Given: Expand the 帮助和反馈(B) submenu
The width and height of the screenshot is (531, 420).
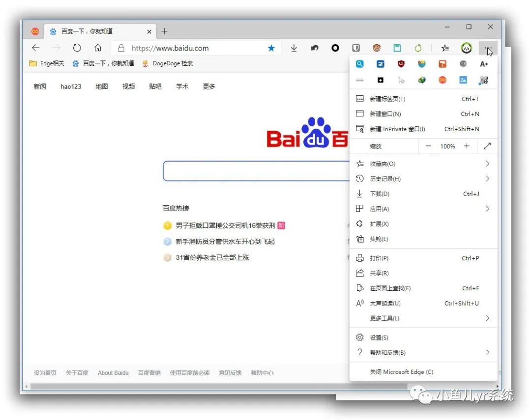Looking at the screenshot, I should [423, 352].
